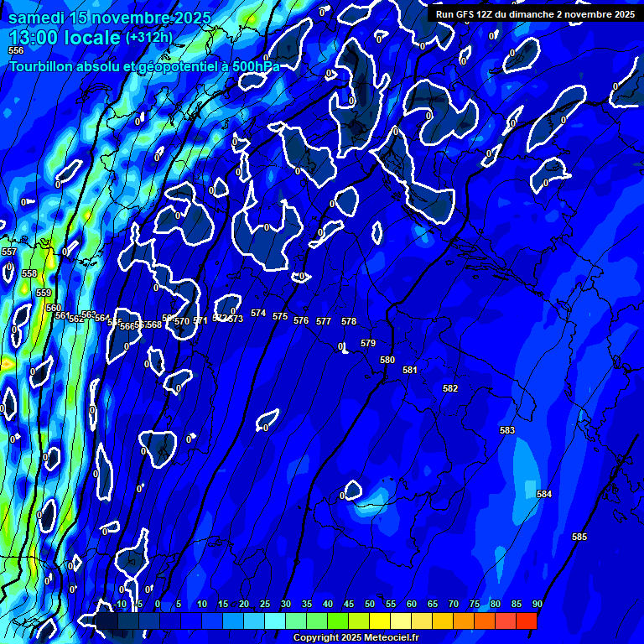
Task: Click the red 90 swatch in color scale
Action: click(x=527, y=621)
